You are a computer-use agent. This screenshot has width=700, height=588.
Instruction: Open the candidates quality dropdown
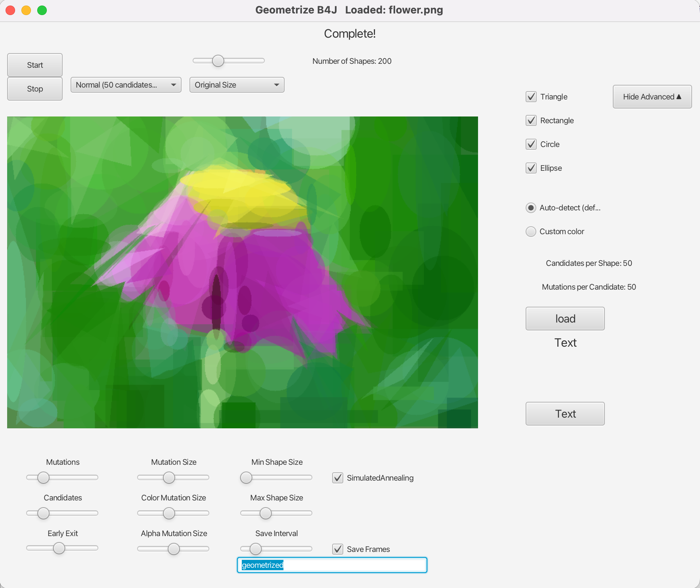(x=126, y=84)
